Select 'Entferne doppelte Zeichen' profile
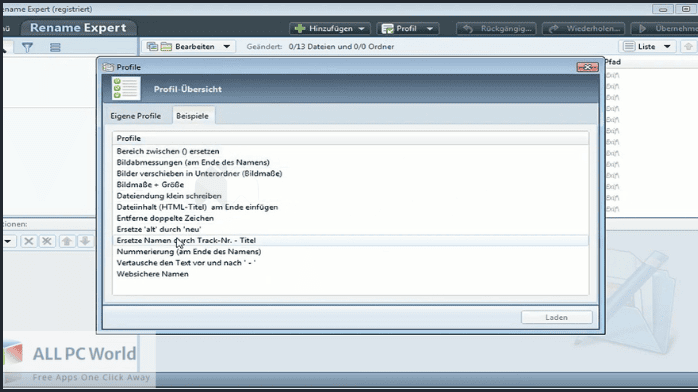 click(350, 218)
